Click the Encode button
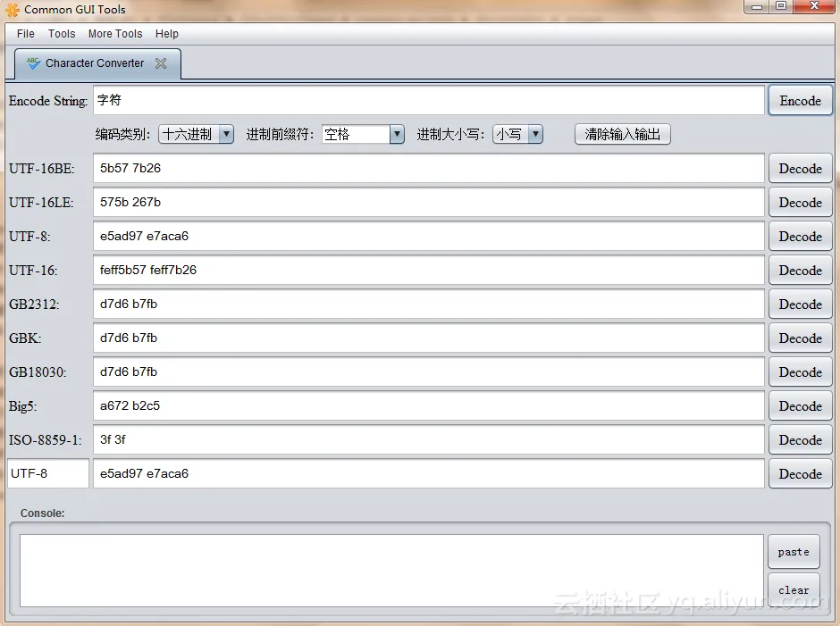This screenshot has width=840, height=626. (x=801, y=101)
